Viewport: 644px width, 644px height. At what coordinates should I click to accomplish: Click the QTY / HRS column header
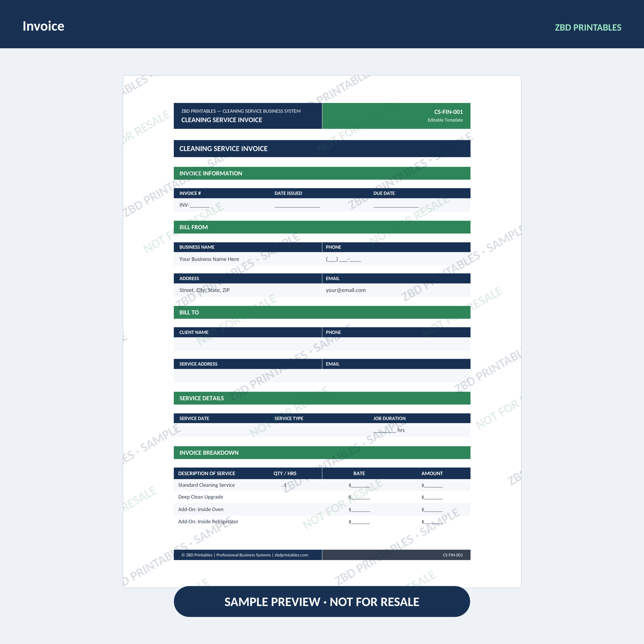click(285, 473)
